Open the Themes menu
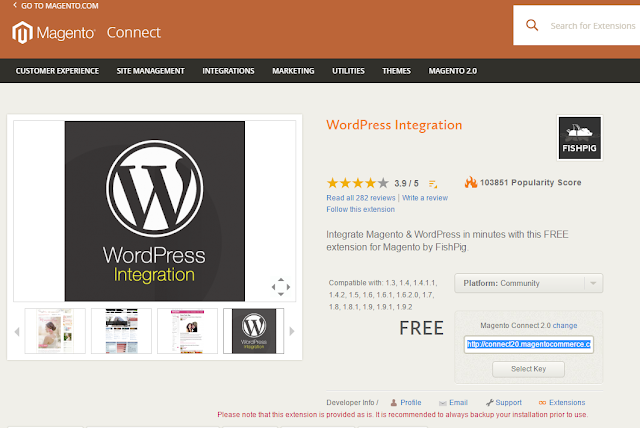The height and width of the screenshot is (428, 640). (x=396, y=71)
